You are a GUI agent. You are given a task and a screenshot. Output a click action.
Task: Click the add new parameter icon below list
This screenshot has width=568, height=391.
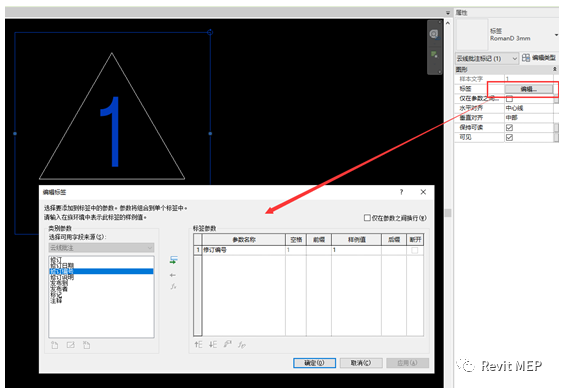pos(54,345)
